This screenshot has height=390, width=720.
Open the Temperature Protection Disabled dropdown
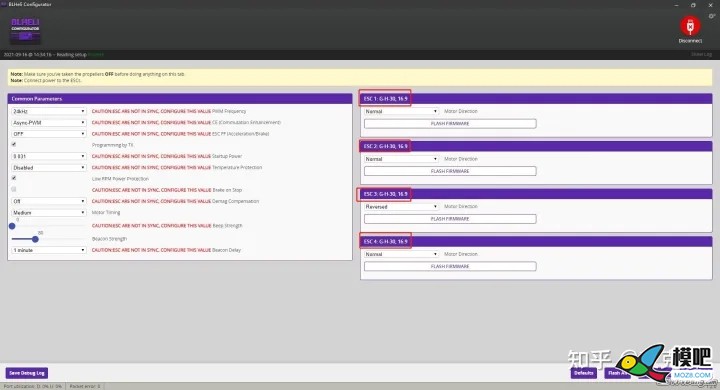pyautogui.click(x=49, y=168)
